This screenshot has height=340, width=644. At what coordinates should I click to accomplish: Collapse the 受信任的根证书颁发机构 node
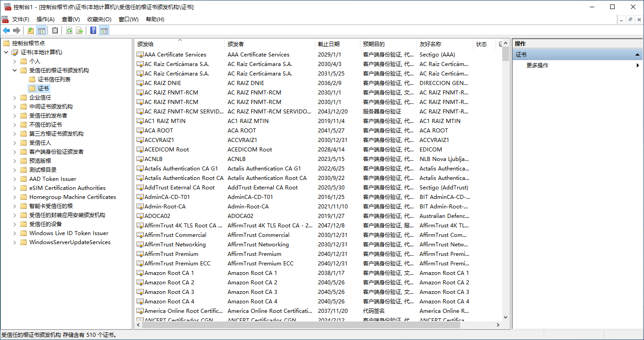coord(14,71)
